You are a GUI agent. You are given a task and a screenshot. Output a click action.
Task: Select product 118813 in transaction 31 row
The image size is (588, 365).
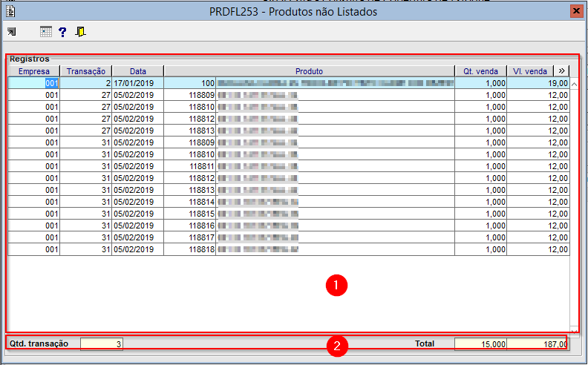point(190,190)
